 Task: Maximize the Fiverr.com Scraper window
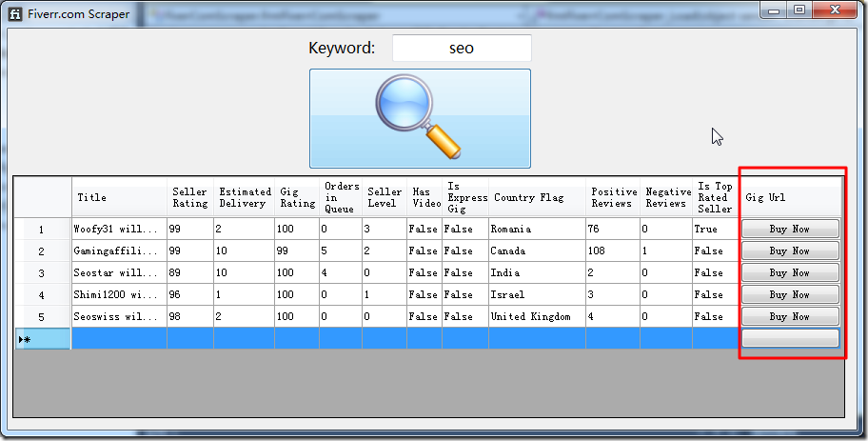click(x=799, y=10)
